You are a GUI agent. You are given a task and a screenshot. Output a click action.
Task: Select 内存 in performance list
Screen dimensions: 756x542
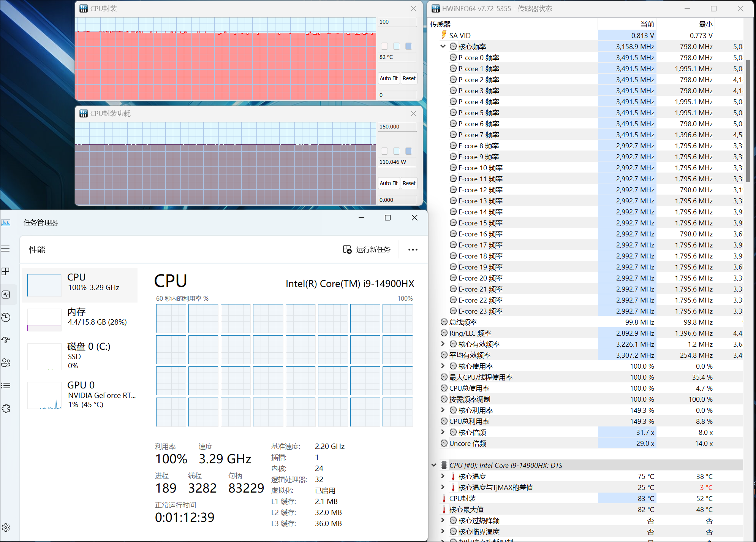[x=80, y=317]
